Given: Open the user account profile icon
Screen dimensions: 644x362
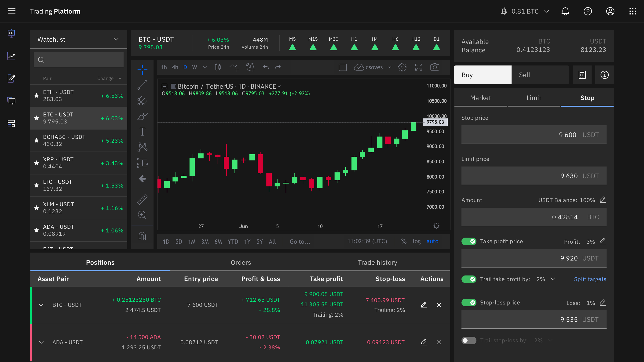Looking at the screenshot, I should click(x=610, y=11).
